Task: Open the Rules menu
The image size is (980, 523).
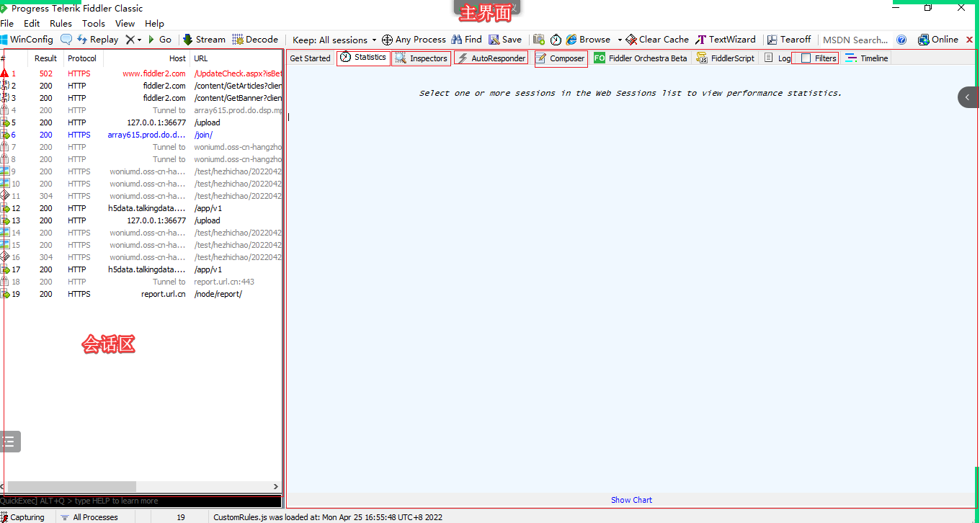Action: click(61, 24)
